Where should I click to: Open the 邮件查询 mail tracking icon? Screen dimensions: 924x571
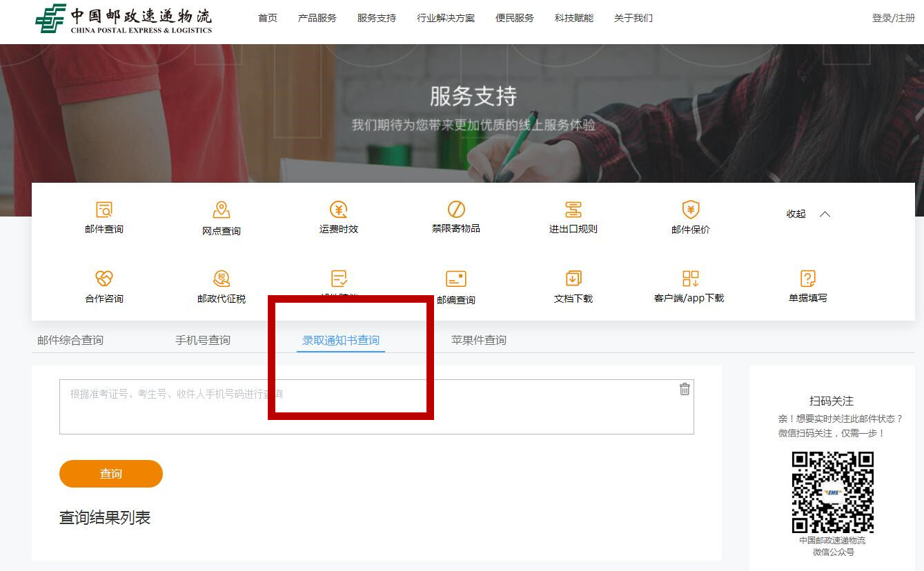(x=104, y=217)
